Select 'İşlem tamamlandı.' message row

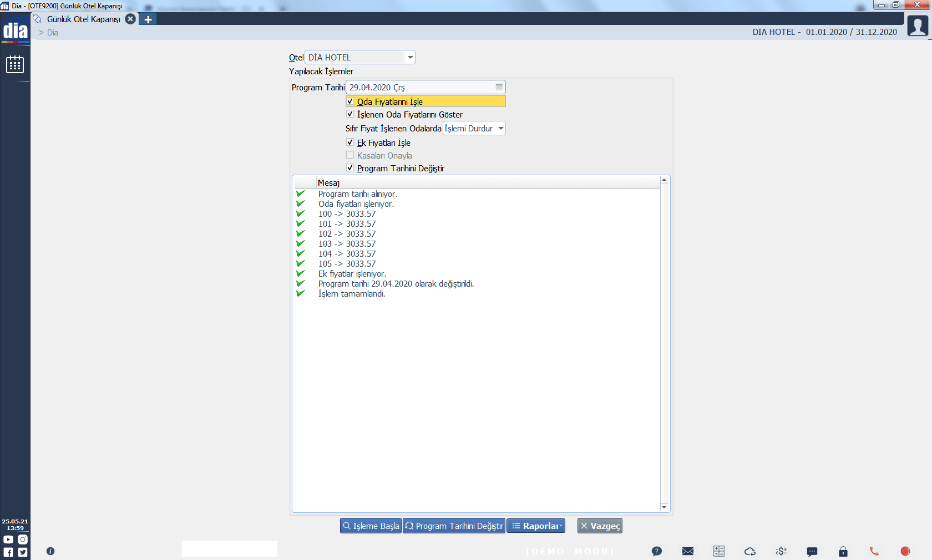click(x=477, y=294)
